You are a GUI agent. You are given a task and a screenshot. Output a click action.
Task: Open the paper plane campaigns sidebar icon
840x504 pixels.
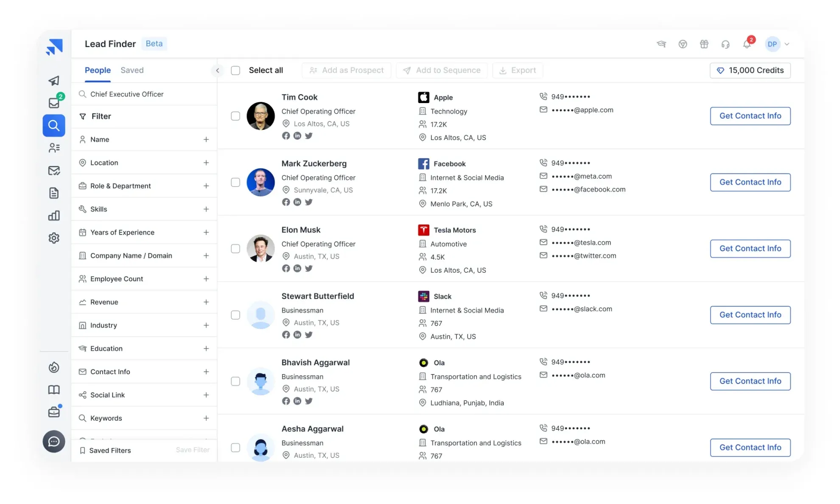[x=54, y=81]
